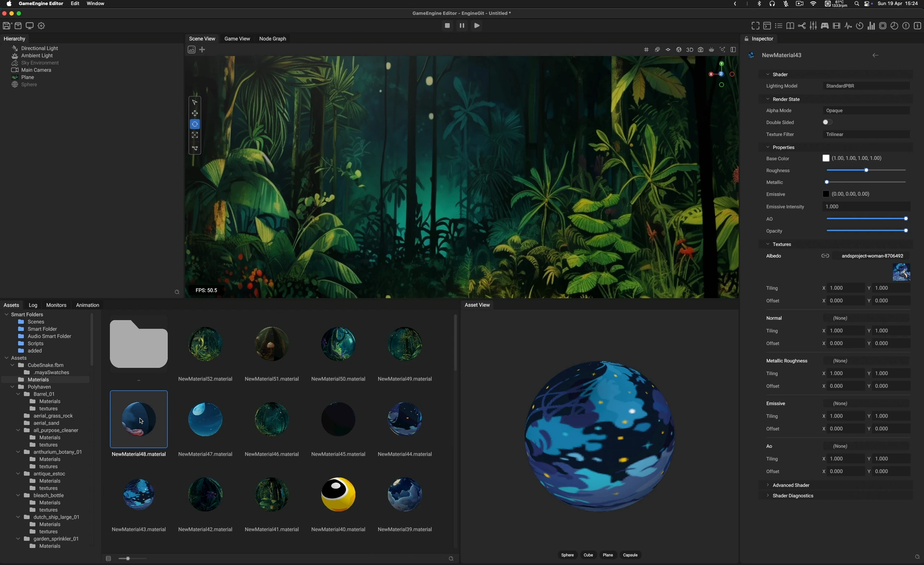Stop playback with the stop button
924x565 pixels.
(x=447, y=26)
